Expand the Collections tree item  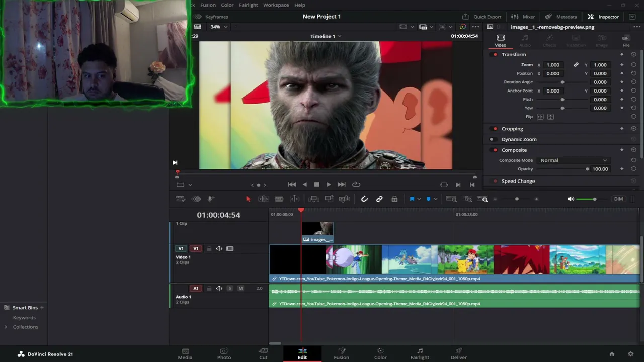(6, 327)
